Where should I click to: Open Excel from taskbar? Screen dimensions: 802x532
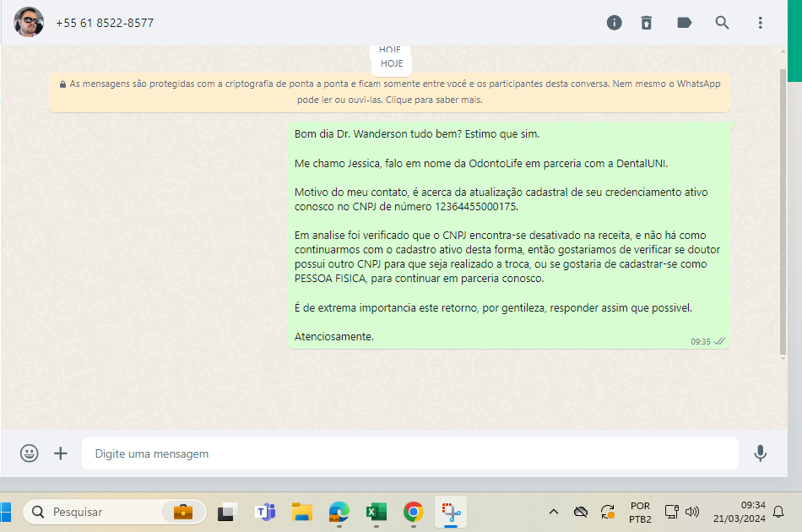[x=376, y=512]
